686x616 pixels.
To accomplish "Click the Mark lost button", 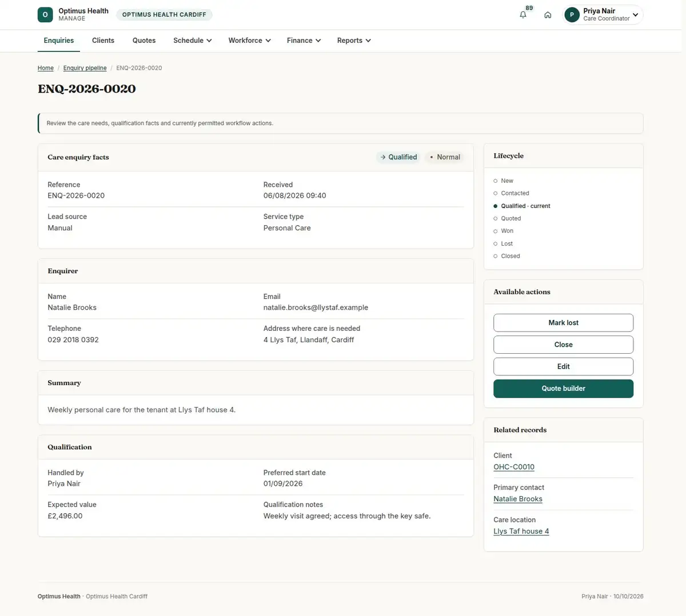I will 563,323.
